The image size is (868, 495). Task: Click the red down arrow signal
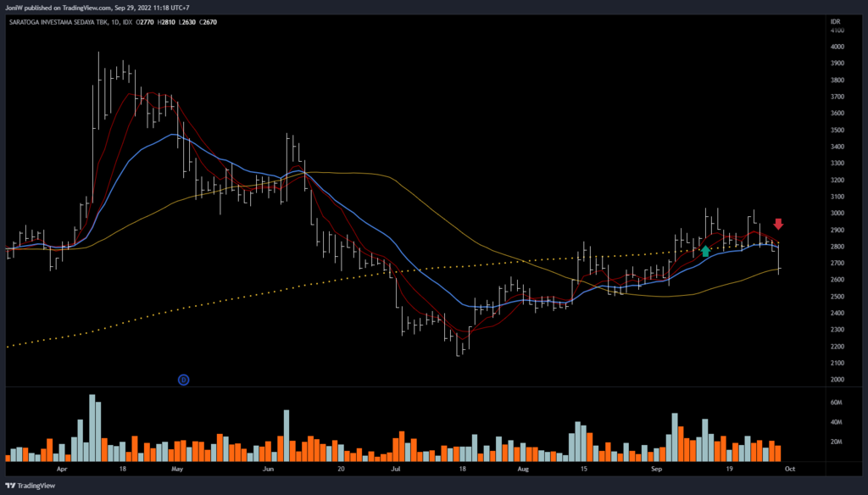778,225
